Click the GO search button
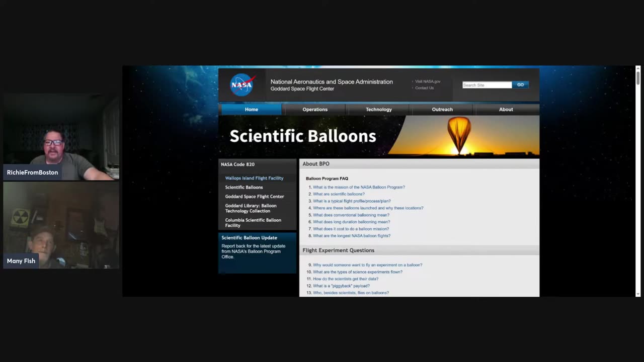Viewport: 644px width, 362px height. [x=520, y=85]
